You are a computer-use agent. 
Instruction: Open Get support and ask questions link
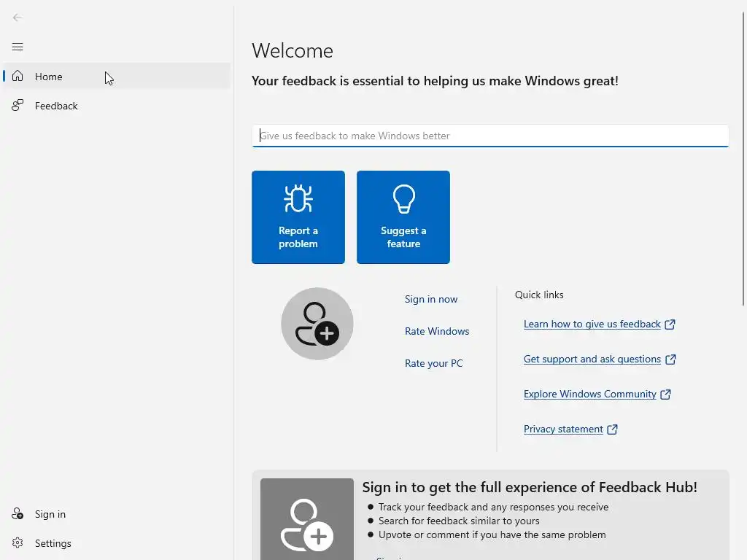tap(592, 359)
